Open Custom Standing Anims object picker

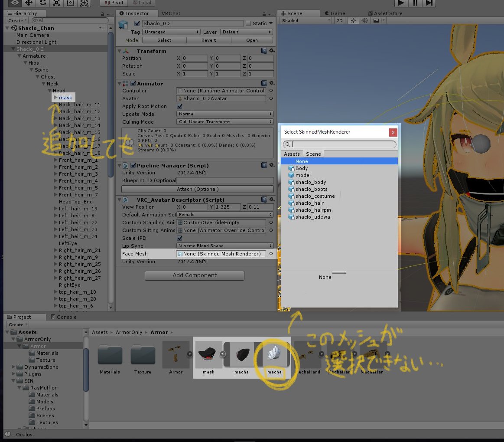(271, 223)
